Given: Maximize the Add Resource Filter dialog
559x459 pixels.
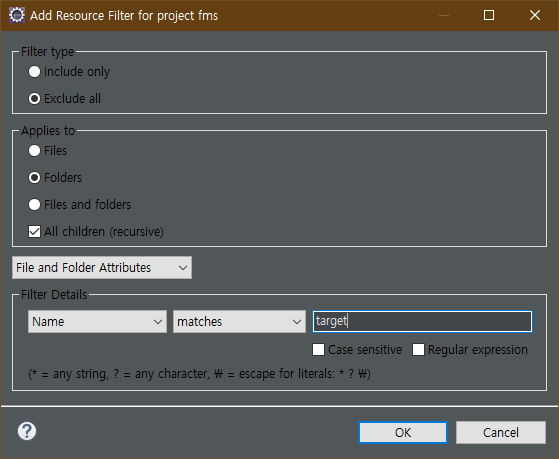Looking at the screenshot, I should point(489,15).
